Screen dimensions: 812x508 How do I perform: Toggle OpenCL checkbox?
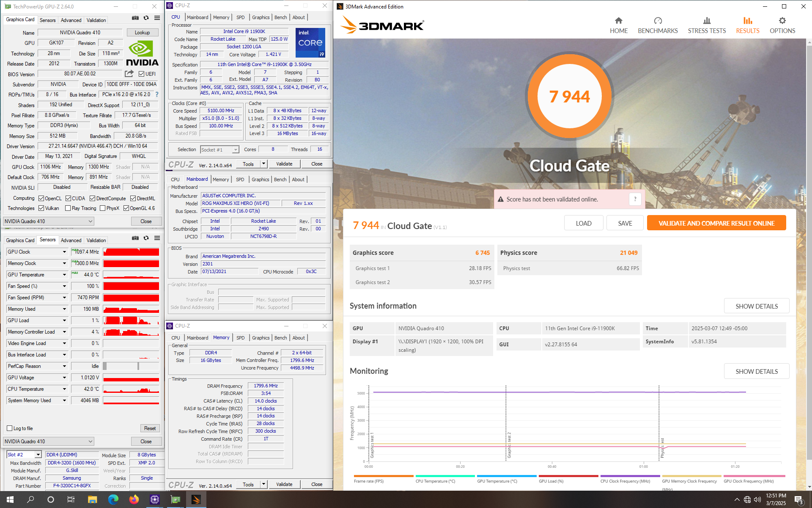[x=41, y=198]
